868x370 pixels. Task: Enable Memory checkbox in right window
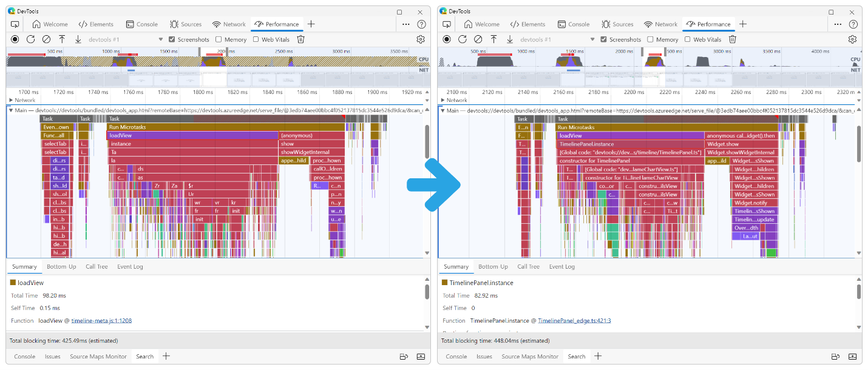[651, 39]
